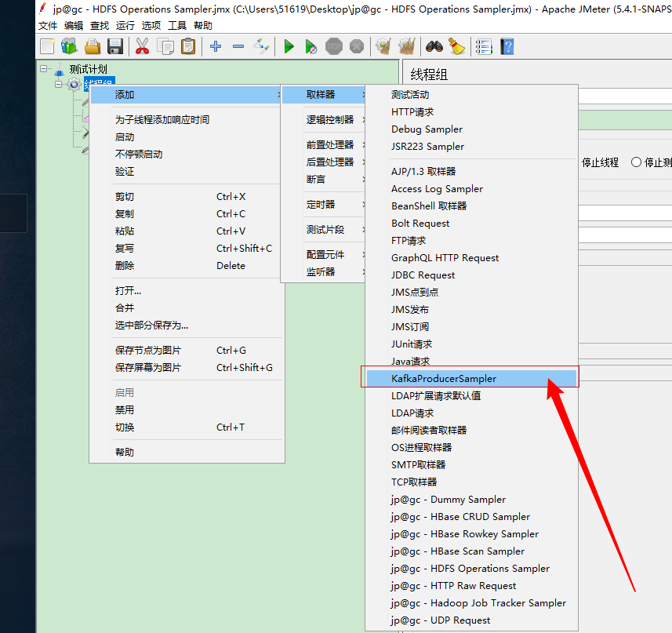Collapse the 测试计划 tree node
Viewport: 672px width, 633px height.
click(43, 68)
